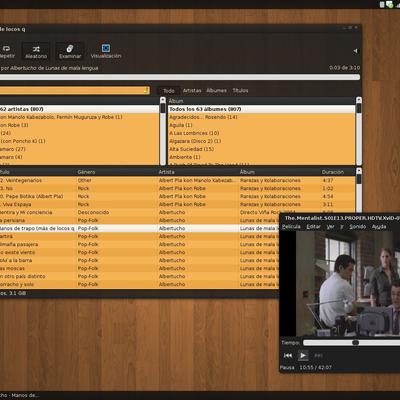This screenshot has width=400, height=400.
Task: Open the Visualización toolbar button
Action: pyautogui.click(x=106, y=52)
